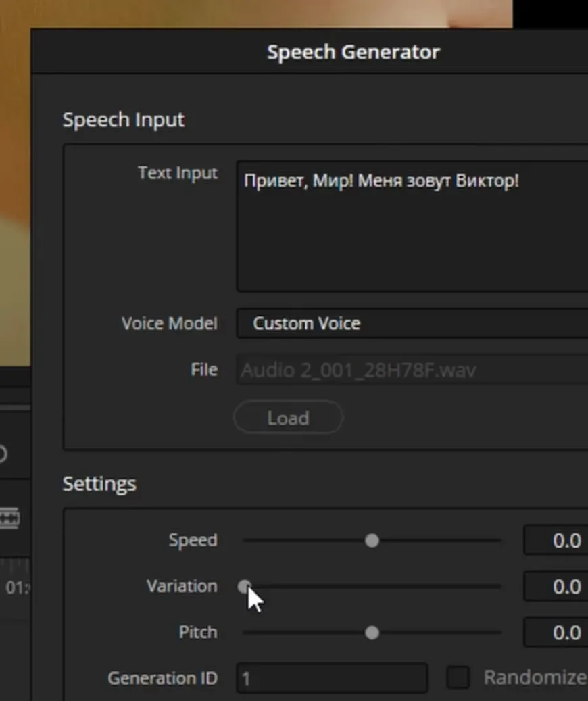Click the Speech Generator title bar

pos(310,52)
